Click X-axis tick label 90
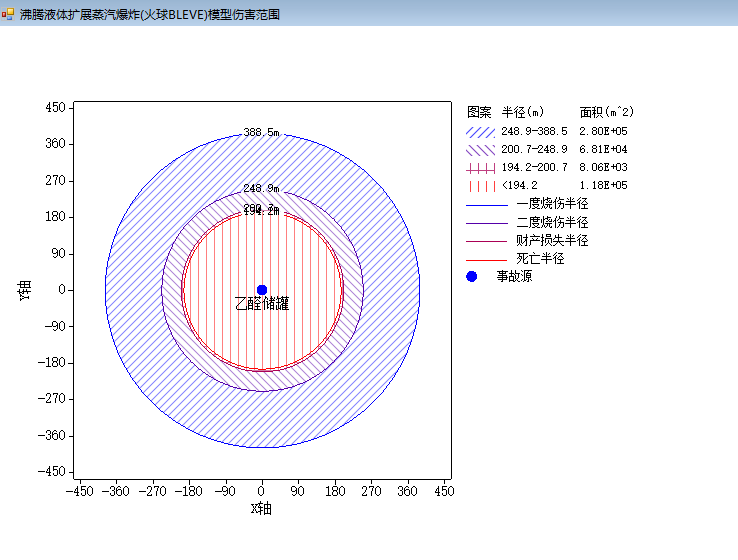 (x=297, y=491)
